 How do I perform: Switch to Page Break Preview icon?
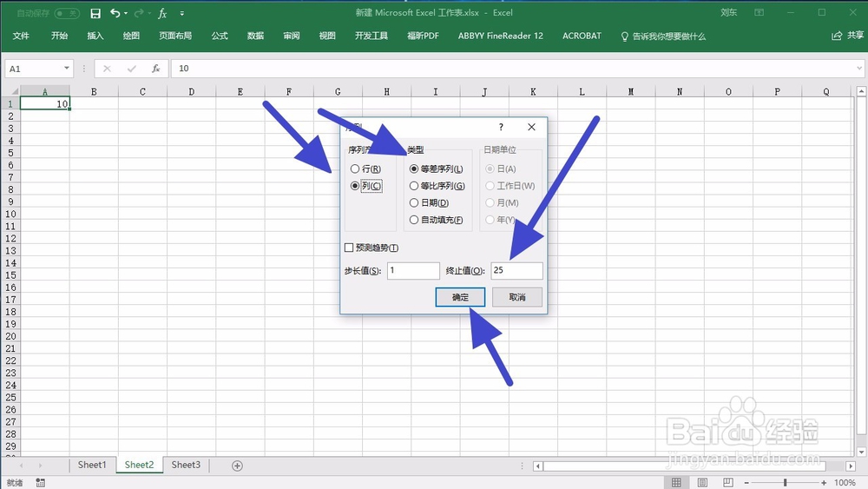coord(728,483)
